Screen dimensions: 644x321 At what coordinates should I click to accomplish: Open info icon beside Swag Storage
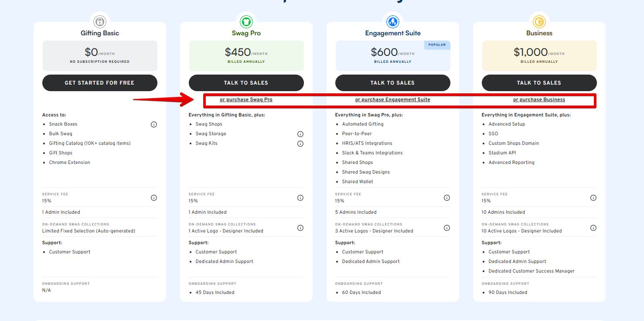pos(300,134)
